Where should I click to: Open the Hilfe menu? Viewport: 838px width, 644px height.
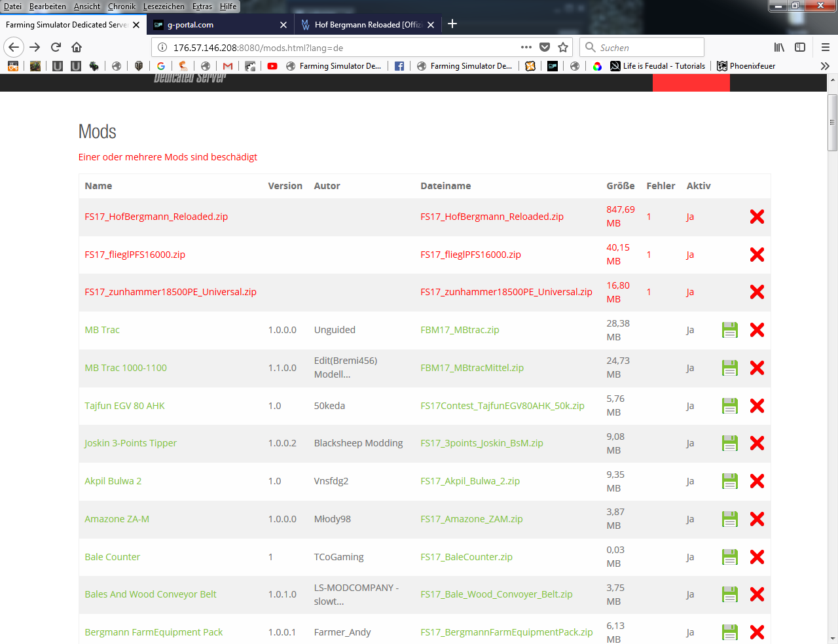pos(228,7)
